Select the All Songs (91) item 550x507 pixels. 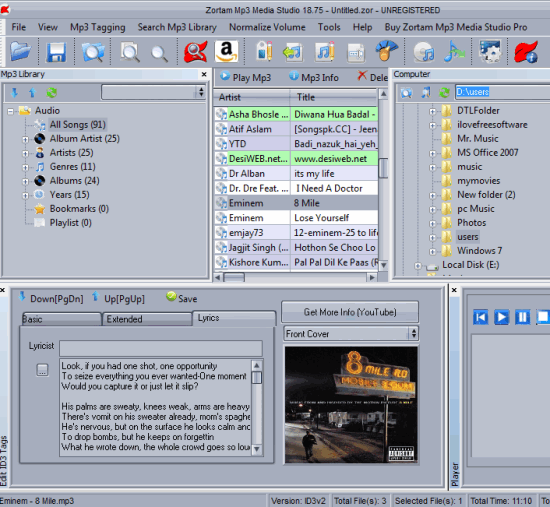click(x=78, y=125)
